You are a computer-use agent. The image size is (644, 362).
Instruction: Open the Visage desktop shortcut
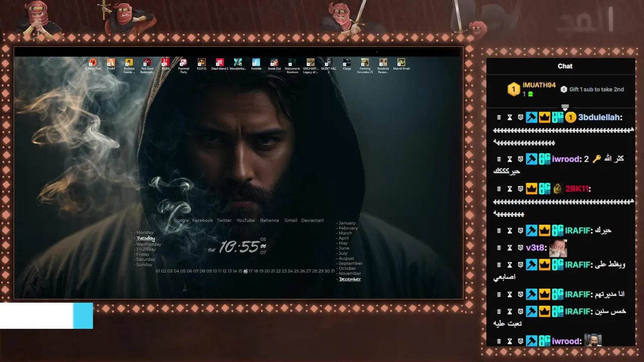click(x=347, y=64)
